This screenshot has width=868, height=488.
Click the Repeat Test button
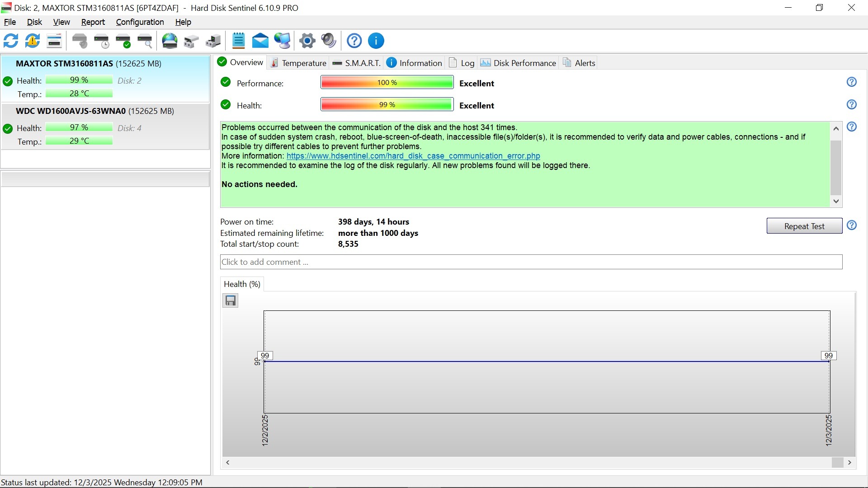coord(804,226)
